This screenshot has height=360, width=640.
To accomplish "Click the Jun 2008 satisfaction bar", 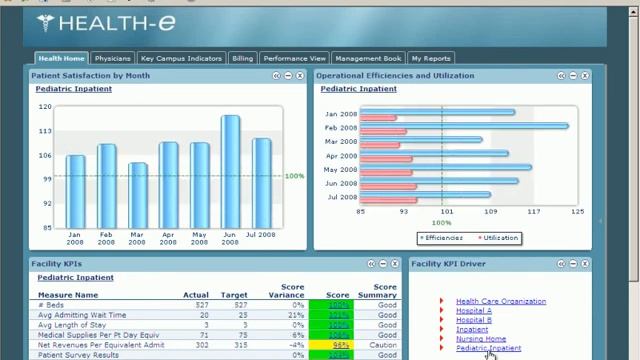I will click(231, 172).
